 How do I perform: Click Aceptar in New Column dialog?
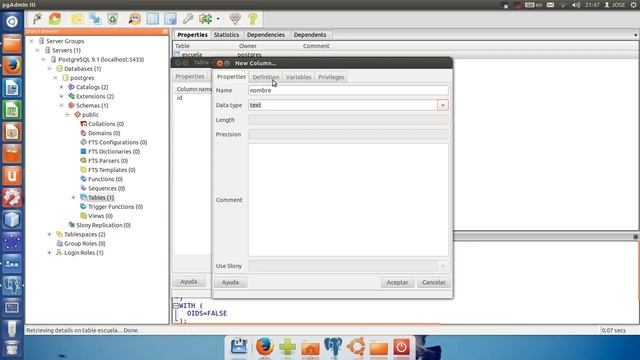tap(397, 282)
